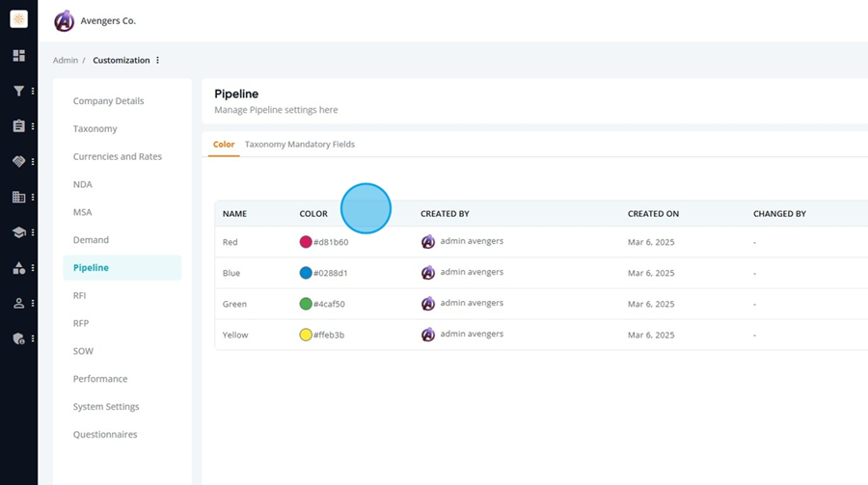Open the building icon in left sidebar

[19, 197]
